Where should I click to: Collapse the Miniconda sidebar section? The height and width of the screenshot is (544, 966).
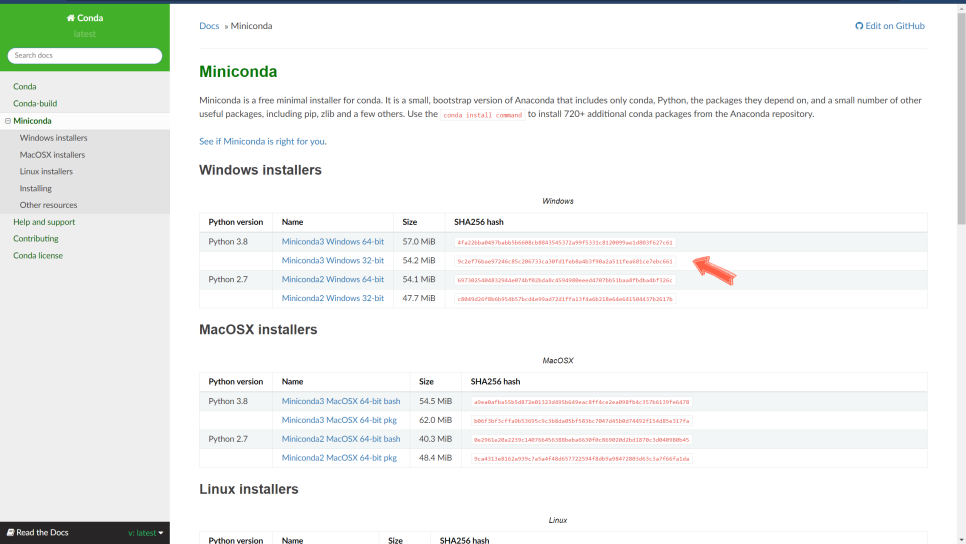[8, 121]
